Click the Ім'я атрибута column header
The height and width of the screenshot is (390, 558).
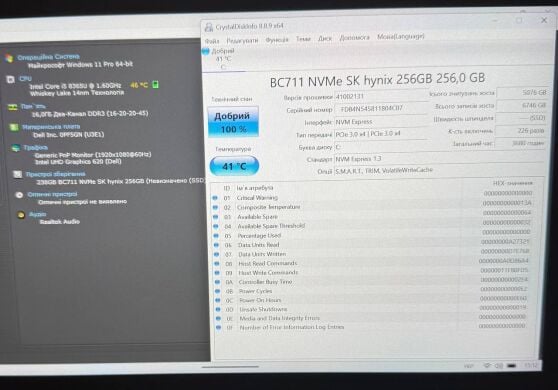(255, 188)
